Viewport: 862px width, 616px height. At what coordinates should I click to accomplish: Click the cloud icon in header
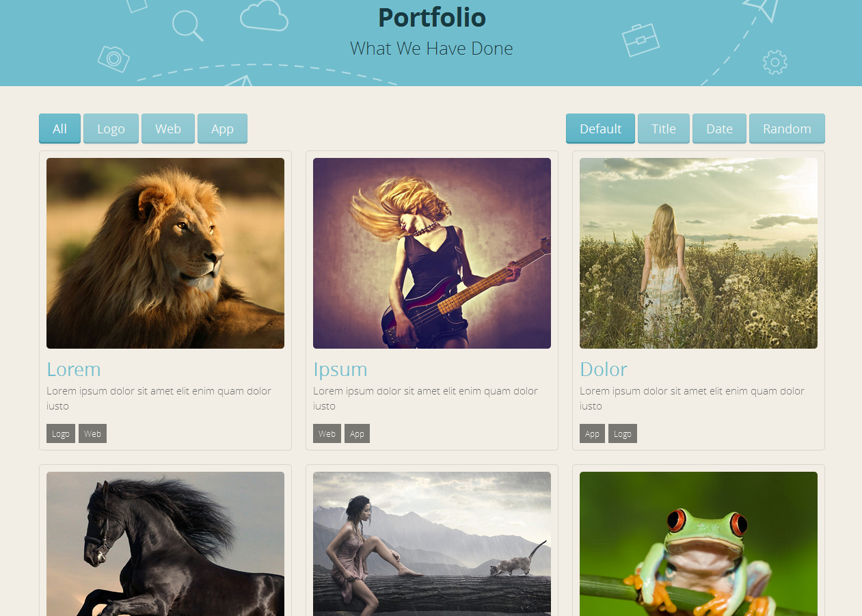coord(264,15)
